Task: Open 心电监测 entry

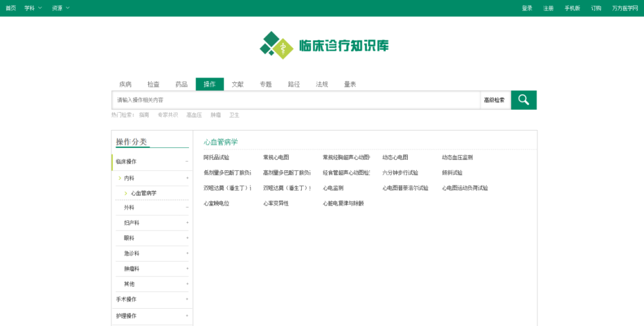Action: [x=333, y=188]
